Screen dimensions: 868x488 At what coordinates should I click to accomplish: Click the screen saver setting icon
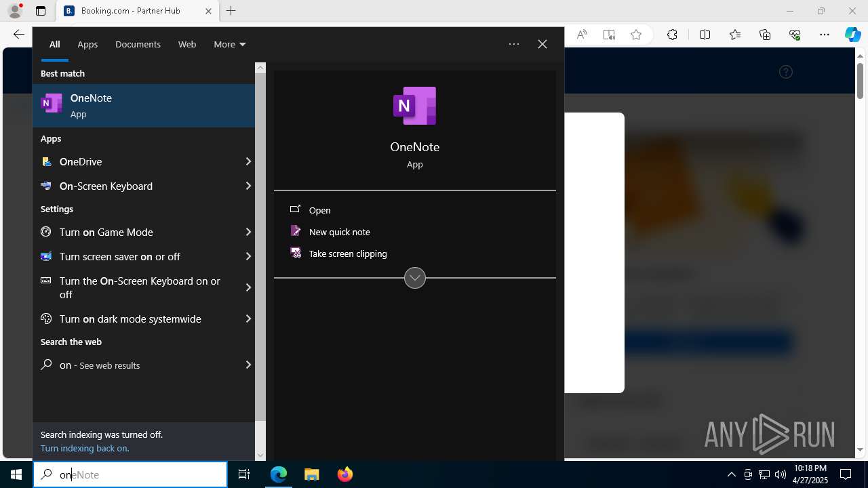coord(46,256)
